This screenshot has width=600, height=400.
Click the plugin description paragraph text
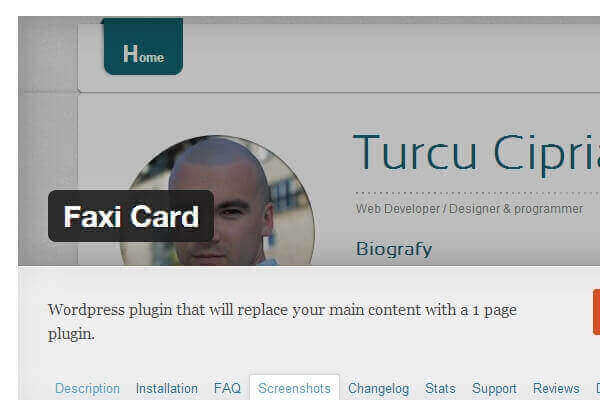coord(282,322)
